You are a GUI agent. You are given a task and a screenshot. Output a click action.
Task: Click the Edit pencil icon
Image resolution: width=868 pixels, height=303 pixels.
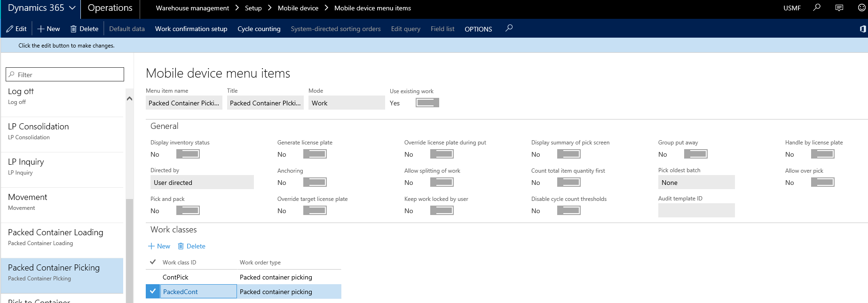click(10, 29)
